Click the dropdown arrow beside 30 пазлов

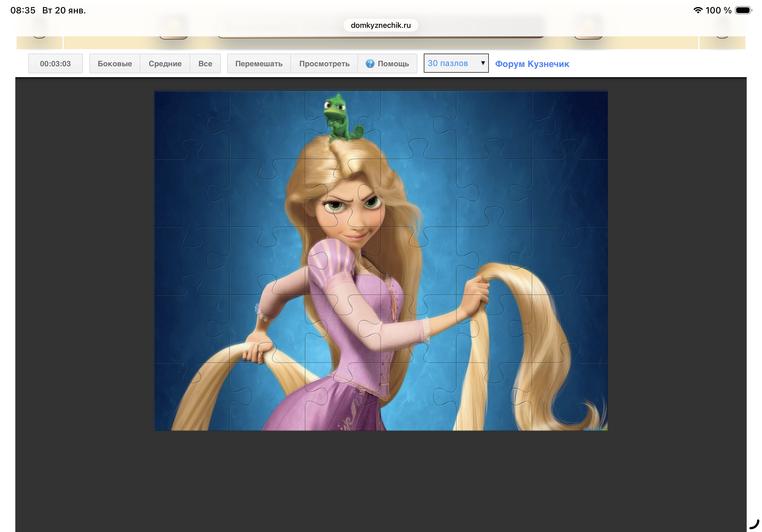482,63
